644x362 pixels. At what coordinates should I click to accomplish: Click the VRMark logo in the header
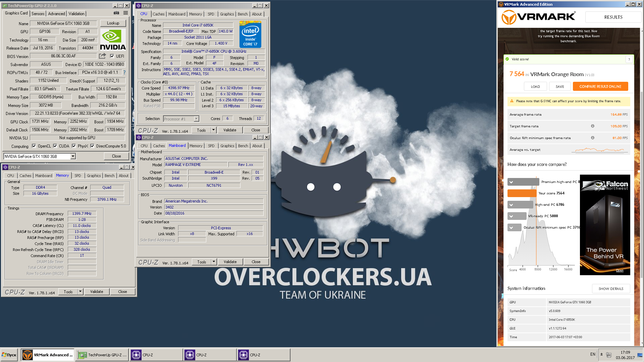538,17
